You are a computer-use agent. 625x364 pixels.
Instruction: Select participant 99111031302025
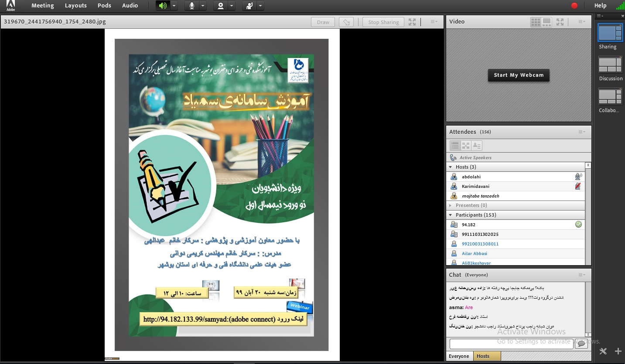[x=516, y=234]
